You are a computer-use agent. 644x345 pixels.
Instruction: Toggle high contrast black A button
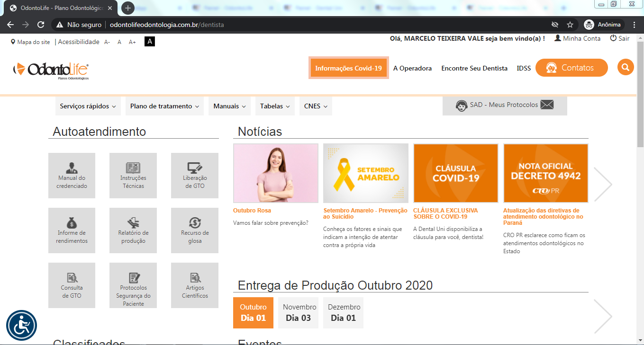coord(150,42)
